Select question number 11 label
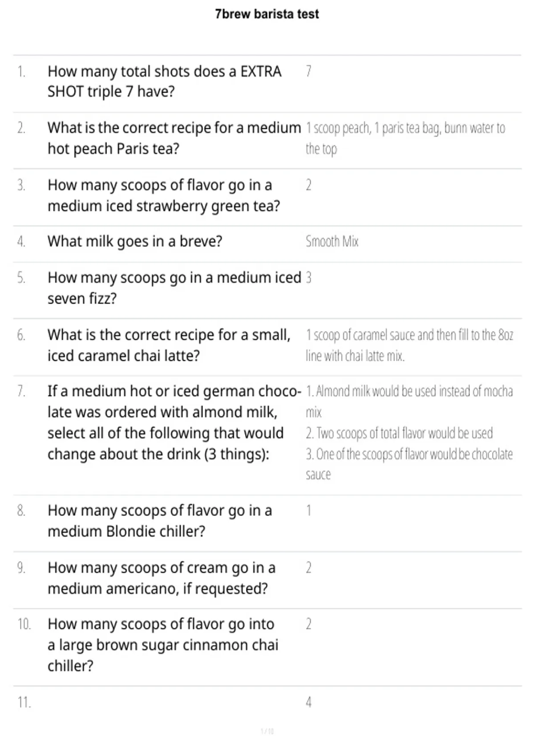This screenshot has height=756, width=534. [x=24, y=702]
